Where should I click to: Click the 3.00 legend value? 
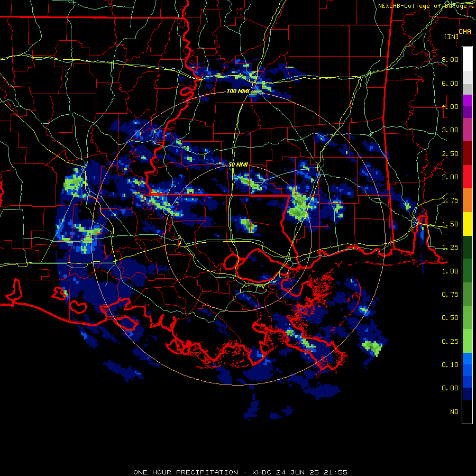coord(450,130)
